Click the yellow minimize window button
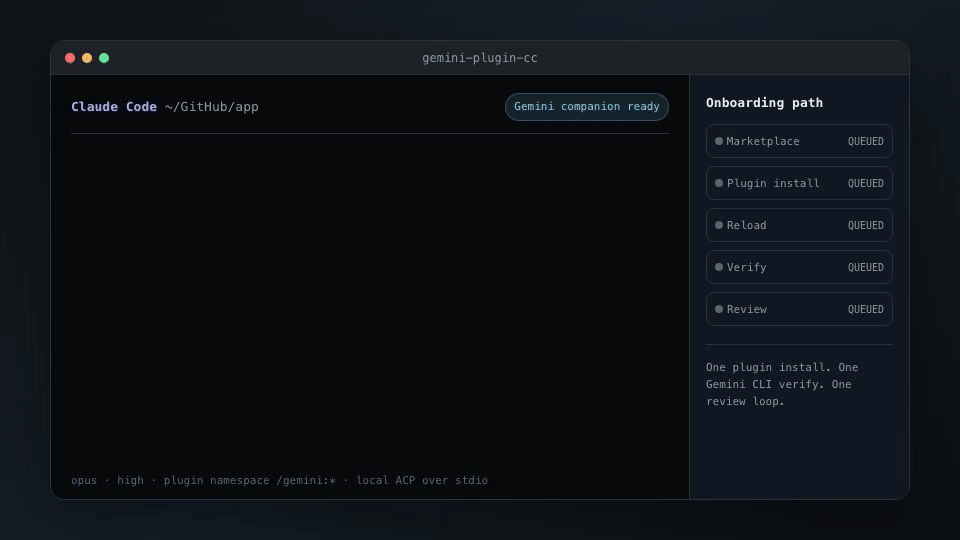The width and height of the screenshot is (960, 540). coord(87,58)
